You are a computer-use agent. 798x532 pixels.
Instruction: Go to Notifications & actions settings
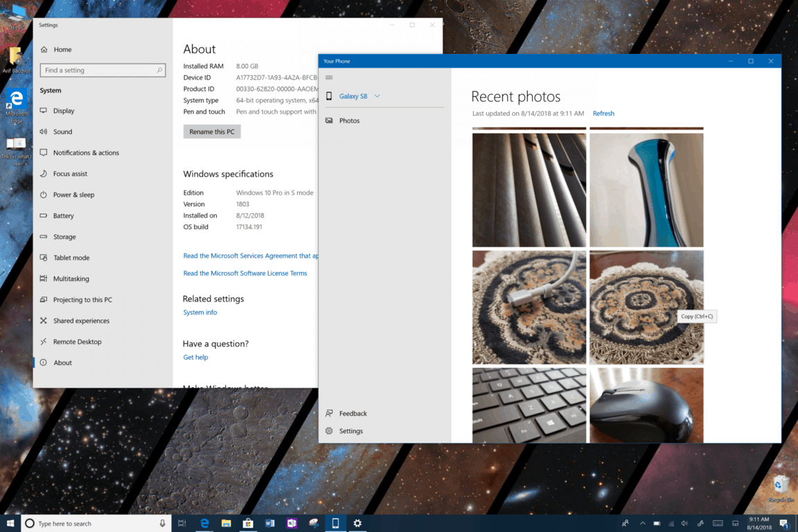pyautogui.click(x=86, y=152)
